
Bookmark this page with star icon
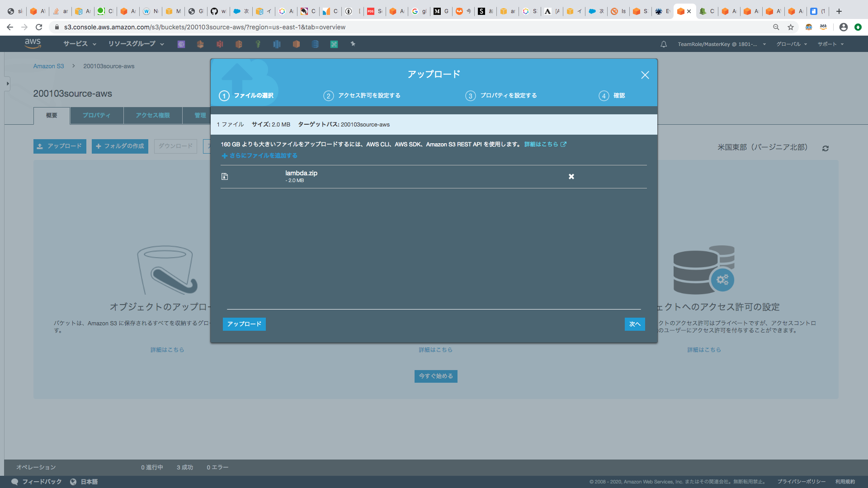tap(791, 27)
